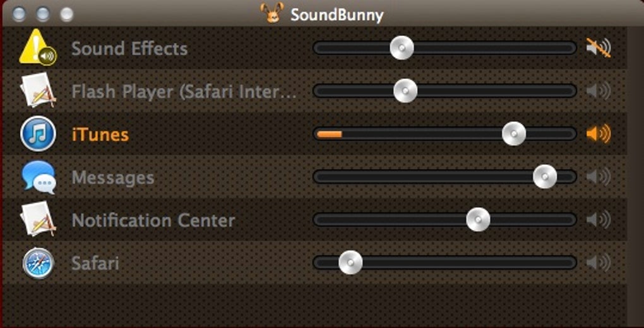The height and width of the screenshot is (328, 644).
Task: Mute iTunes with orange speaker icon
Action: pos(599,133)
